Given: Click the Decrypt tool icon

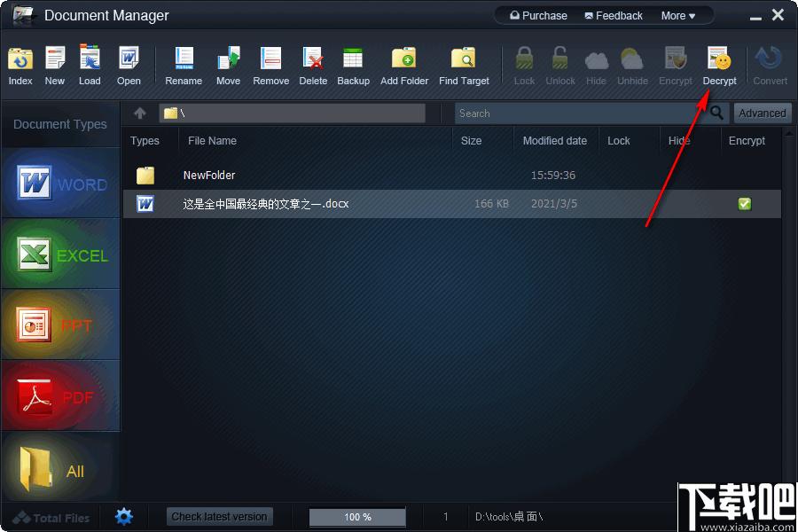Looking at the screenshot, I should pos(719,58).
